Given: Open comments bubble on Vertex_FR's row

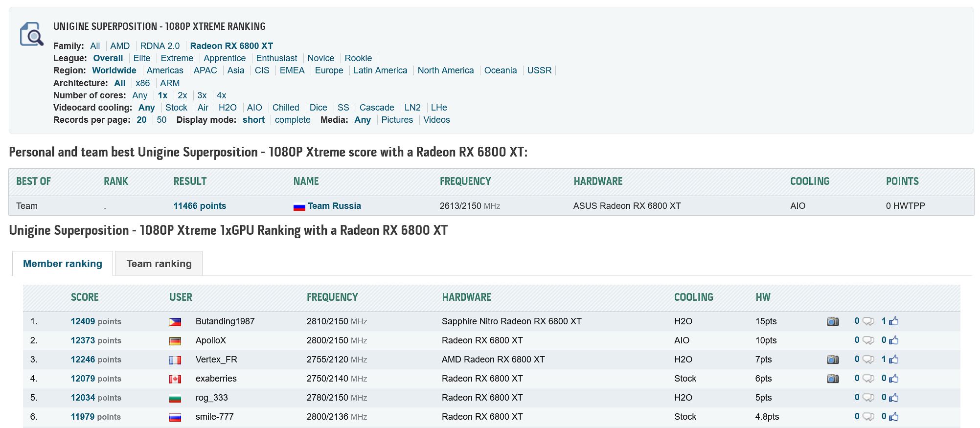Looking at the screenshot, I should [868, 360].
